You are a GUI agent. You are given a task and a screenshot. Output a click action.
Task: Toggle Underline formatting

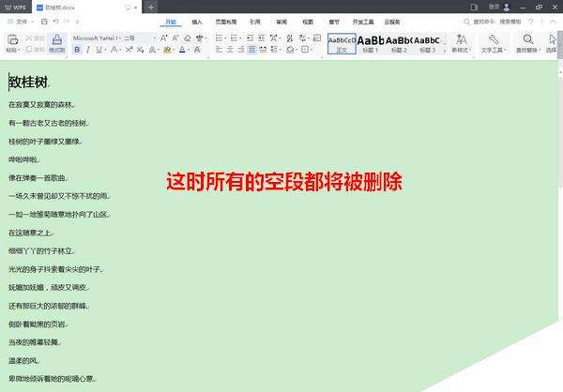(x=99, y=50)
